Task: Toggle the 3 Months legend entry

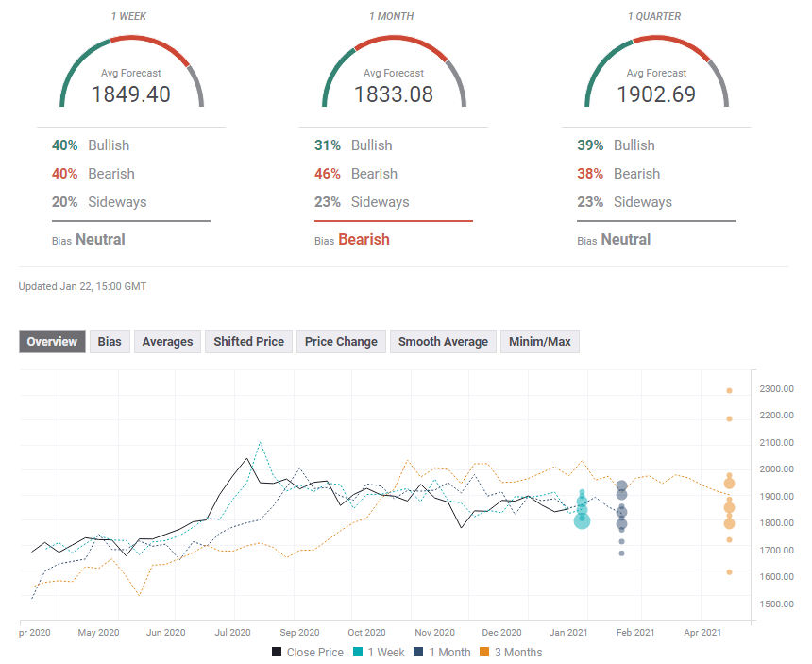Action: [x=514, y=652]
